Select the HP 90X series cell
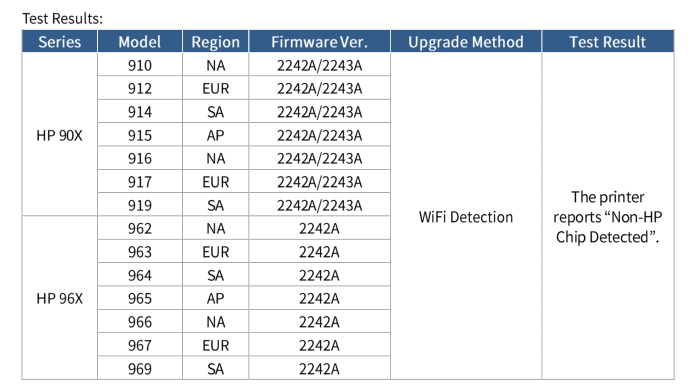Viewport: 695px width, 391px height. click(x=59, y=135)
